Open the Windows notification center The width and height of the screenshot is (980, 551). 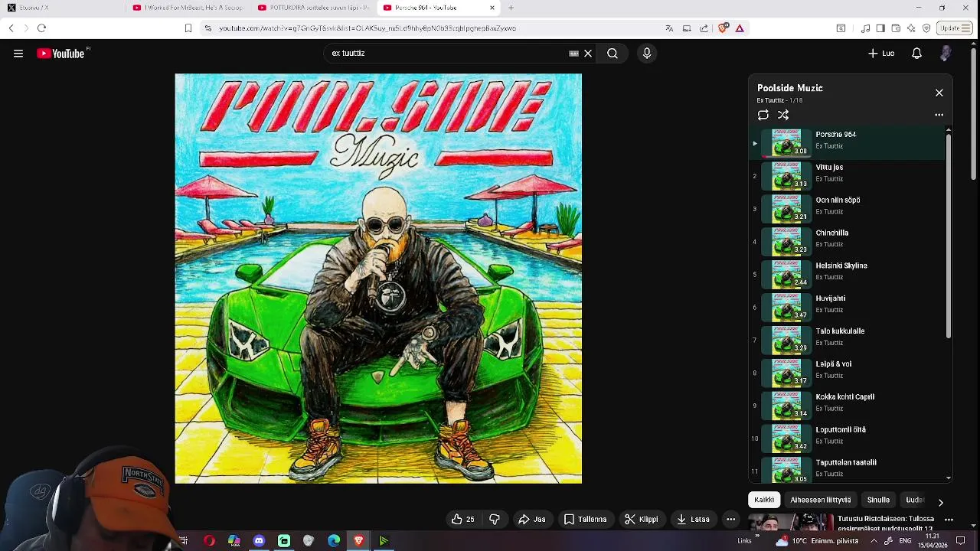click(961, 541)
